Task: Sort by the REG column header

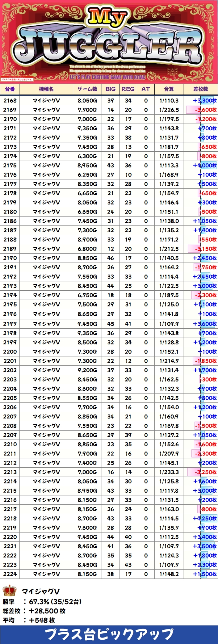Action: [128, 89]
